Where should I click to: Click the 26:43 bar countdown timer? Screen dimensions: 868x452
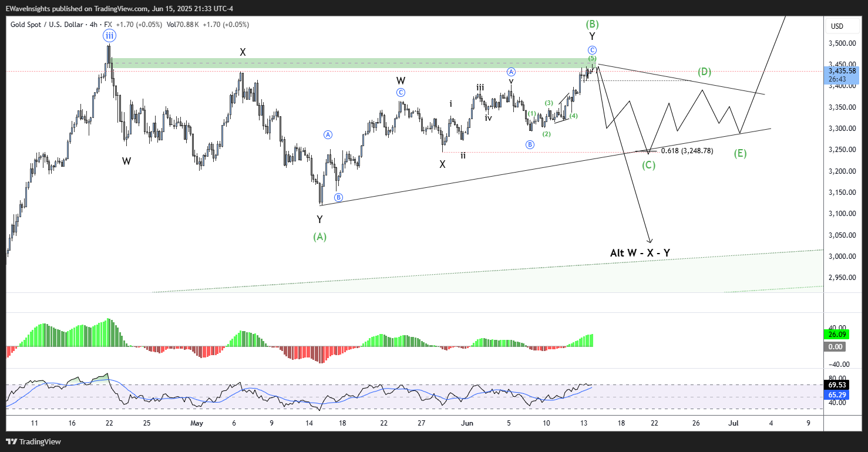point(837,79)
